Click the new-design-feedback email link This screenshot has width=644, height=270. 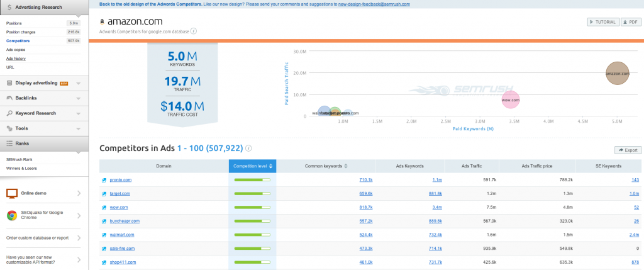(x=374, y=4)
